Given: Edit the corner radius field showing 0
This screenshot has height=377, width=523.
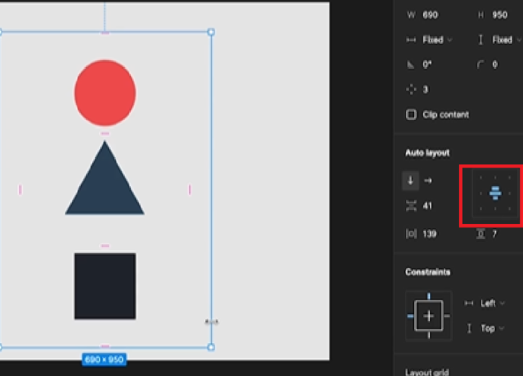Looking at the screenshot, I should tap(495, 65).
